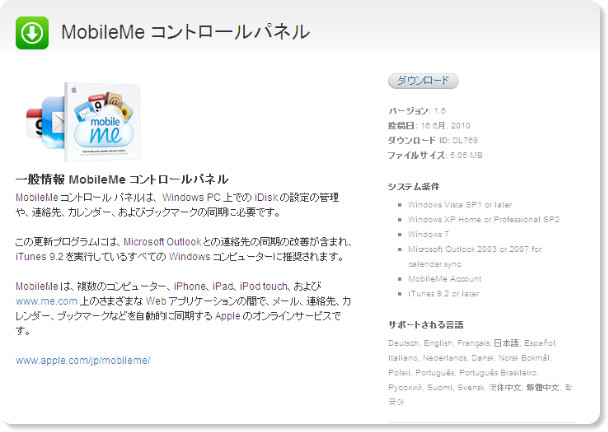The image size is (608, 432).
Task: Click the iTunes 9.2 or later requirement
Action: [443, 294]
